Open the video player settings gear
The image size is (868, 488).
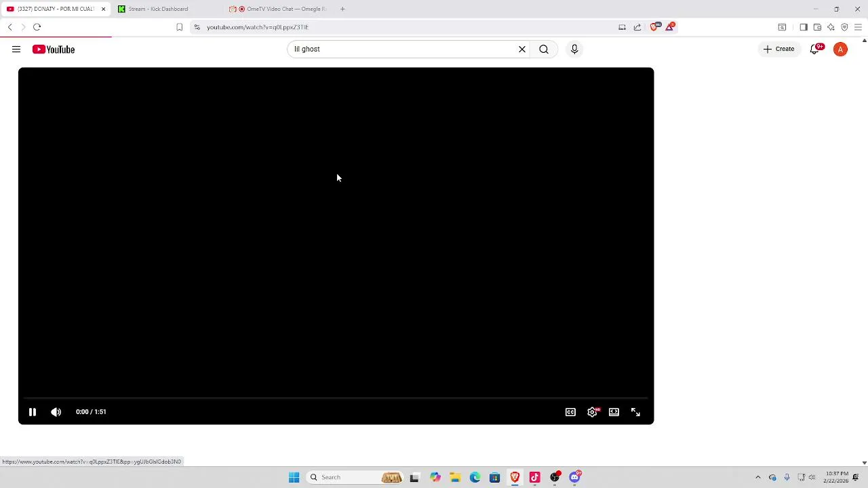pos(593,412)
